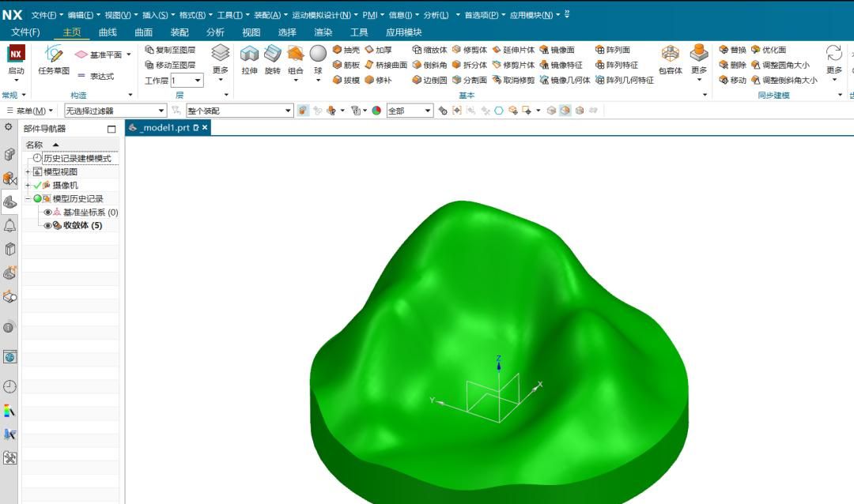This screenshot has width=854, height=504.
Task: Click the 组合 (Unite) icon
Action: click(295, 55)
